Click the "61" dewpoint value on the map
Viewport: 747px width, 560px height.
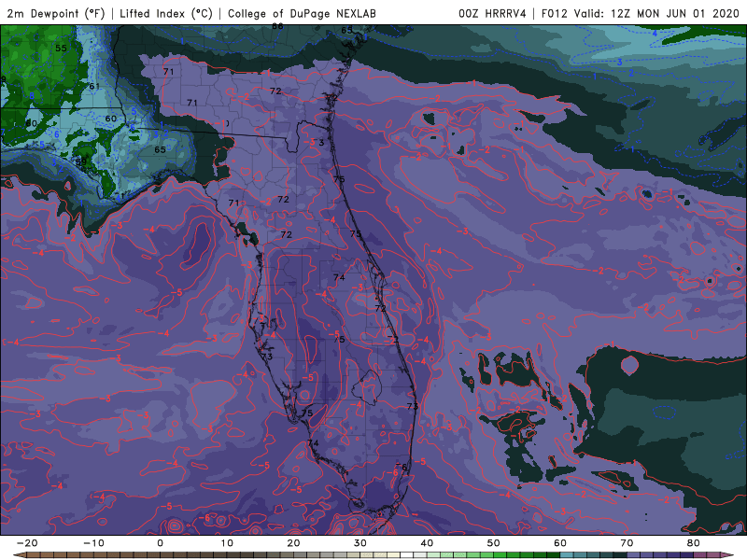click(94, 86)
